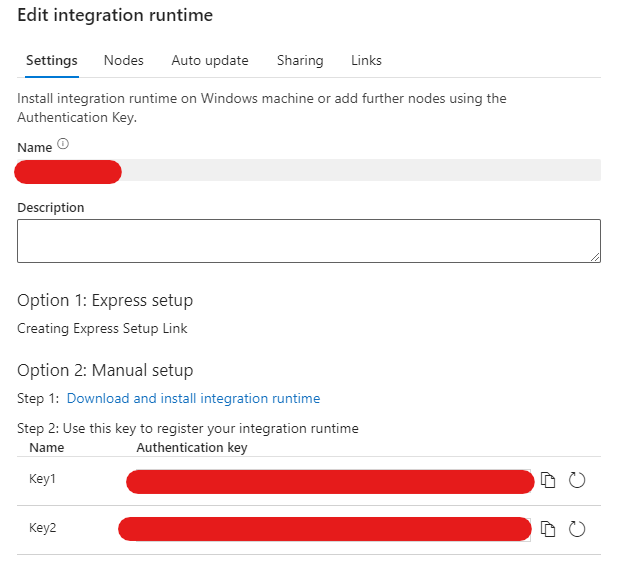This screenshot has height=571, width=619.
Task: Select the Sharing tab
Action: point(299,60)
